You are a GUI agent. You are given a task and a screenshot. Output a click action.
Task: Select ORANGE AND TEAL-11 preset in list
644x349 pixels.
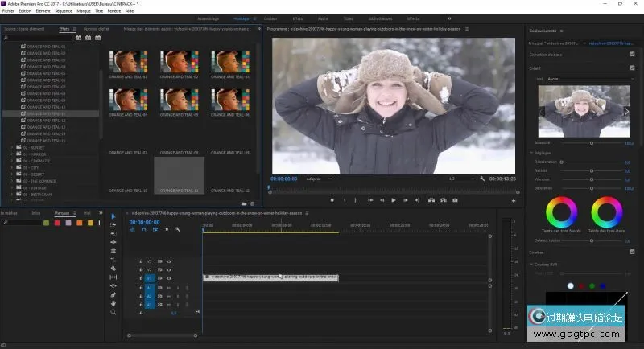point(46,113)
